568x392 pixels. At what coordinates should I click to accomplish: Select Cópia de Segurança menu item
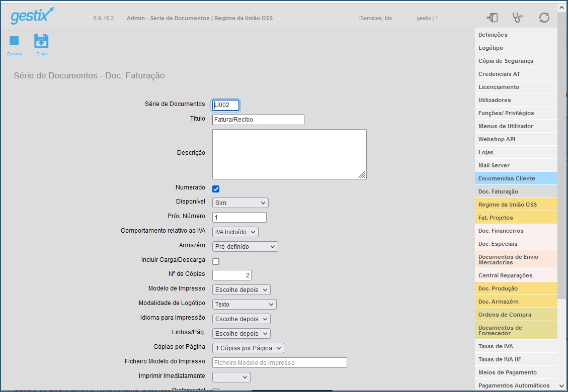pyautogui.click(x=516, y=61)
